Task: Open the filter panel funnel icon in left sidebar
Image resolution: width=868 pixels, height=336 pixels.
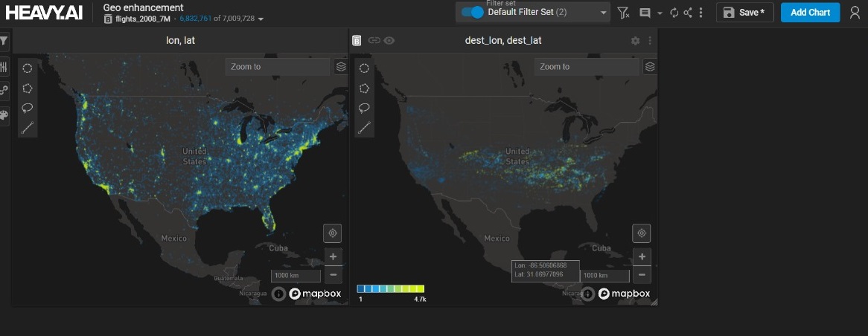Action: click(x=4, y=41)
